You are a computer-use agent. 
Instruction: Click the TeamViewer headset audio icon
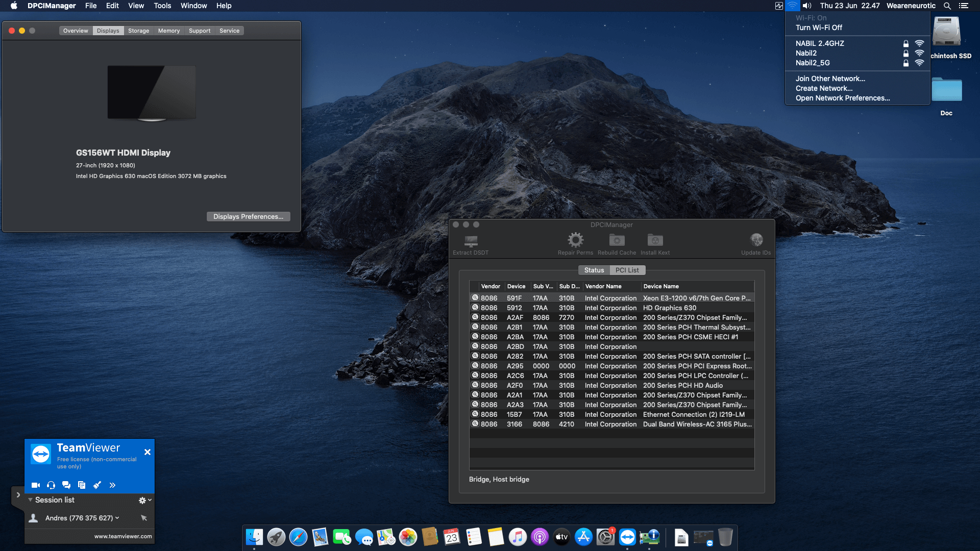[x=51, y=485]
